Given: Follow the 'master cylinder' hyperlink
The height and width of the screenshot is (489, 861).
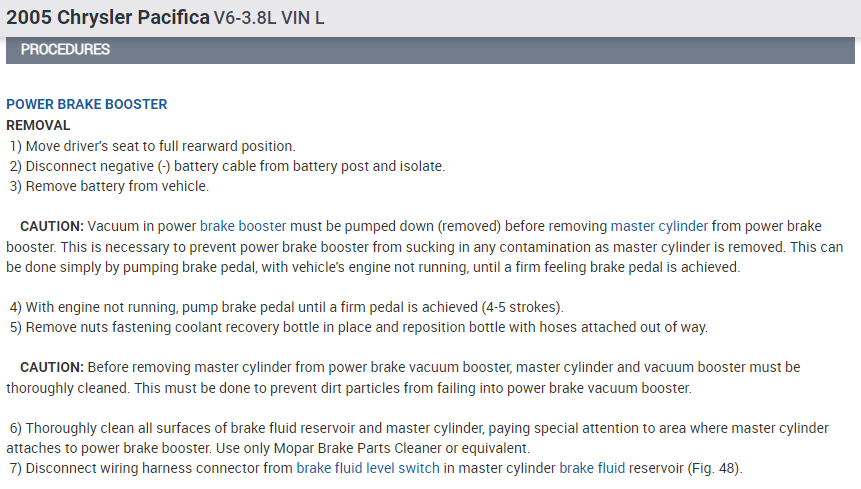Looking at the screenshot, I should pos(659,226).
